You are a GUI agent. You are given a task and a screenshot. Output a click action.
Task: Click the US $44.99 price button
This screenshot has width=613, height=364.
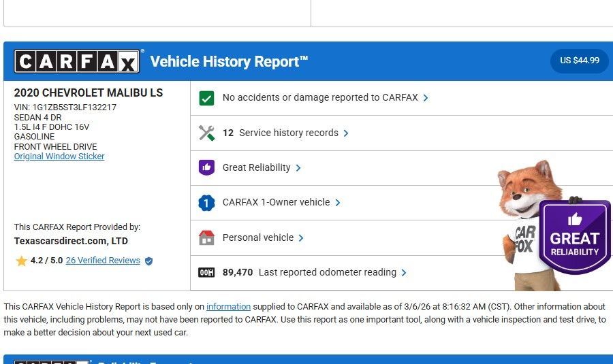click(579, 61)
